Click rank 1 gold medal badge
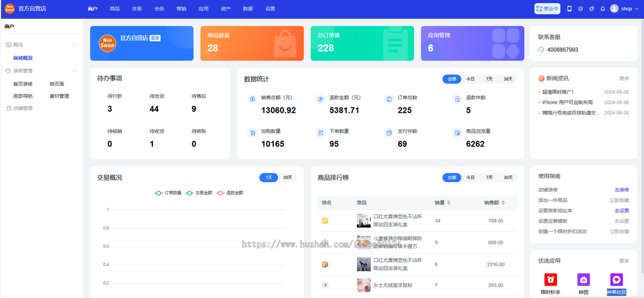Screen dimensions: 644x298 click(325, 221)
